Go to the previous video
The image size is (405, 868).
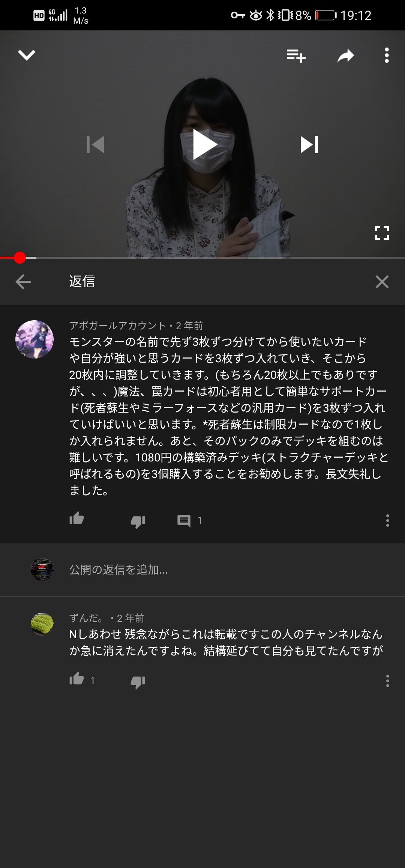pos(95,145)
